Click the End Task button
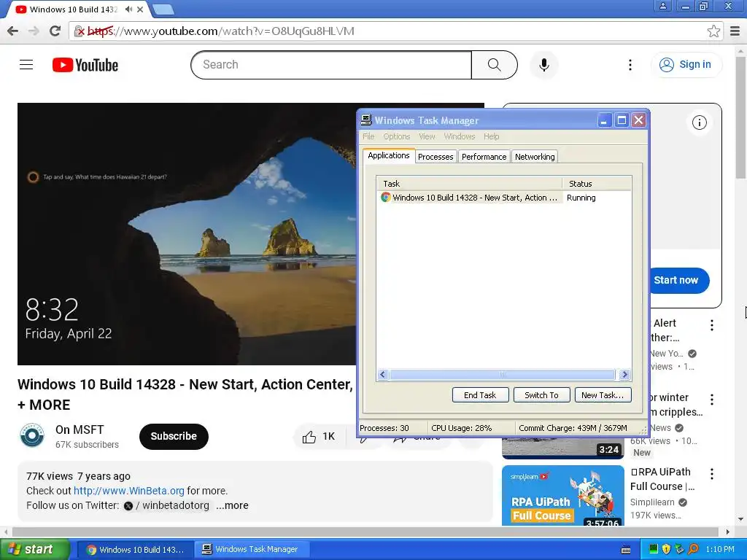747x560 pixels. pos(480,394)
